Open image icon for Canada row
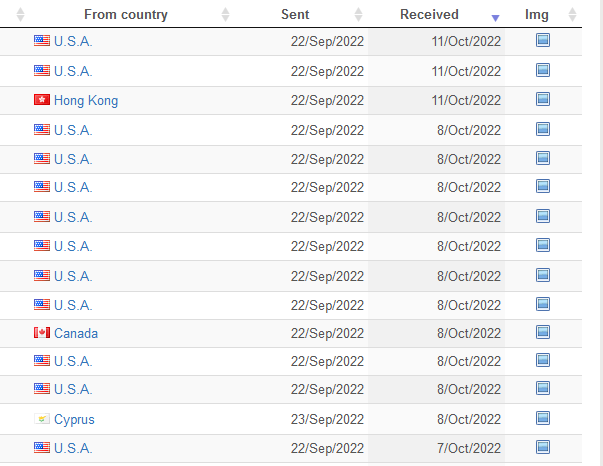The height and width of the screenshot is (466, 603). [543, 332]
